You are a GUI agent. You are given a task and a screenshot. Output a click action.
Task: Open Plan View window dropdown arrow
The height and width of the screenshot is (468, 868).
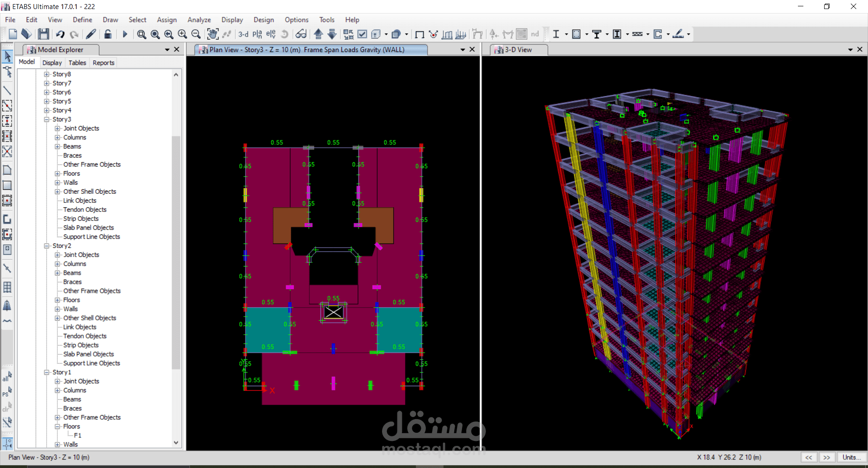coord(462,50)
